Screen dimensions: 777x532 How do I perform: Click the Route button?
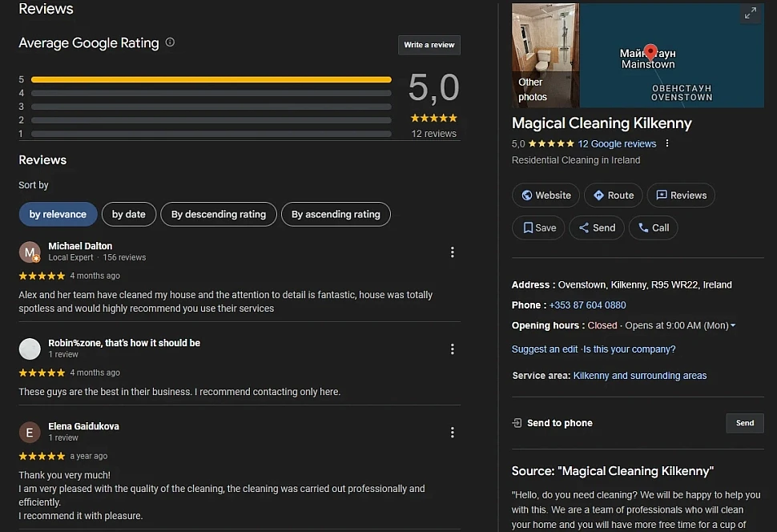tap(614, 195)
